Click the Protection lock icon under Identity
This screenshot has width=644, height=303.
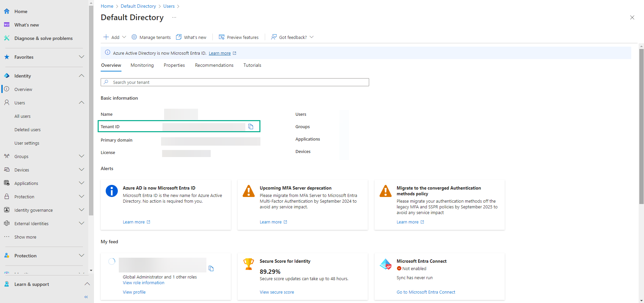(7, 197)
